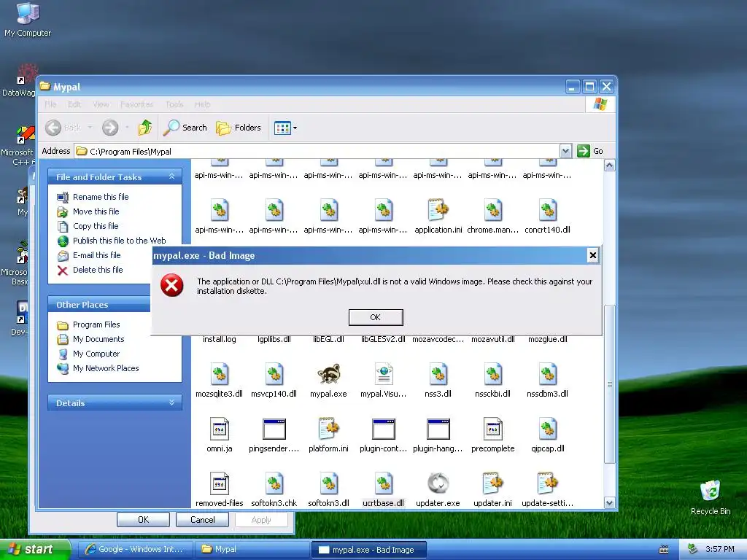The width and height of the screenshot is (747, 560).
Task: Select the qipcap.dll file icon
Action: point(547,429)
